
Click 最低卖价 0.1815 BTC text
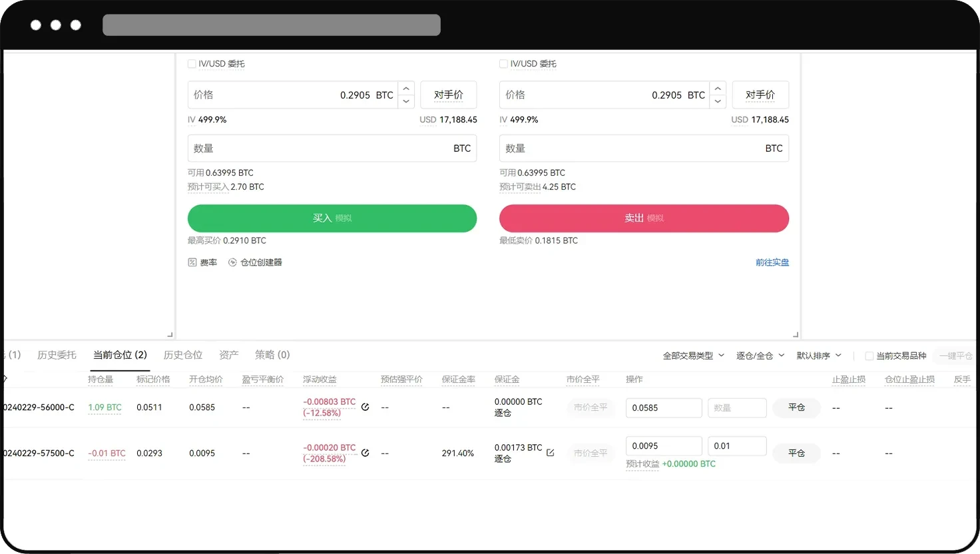coord(539,241)
